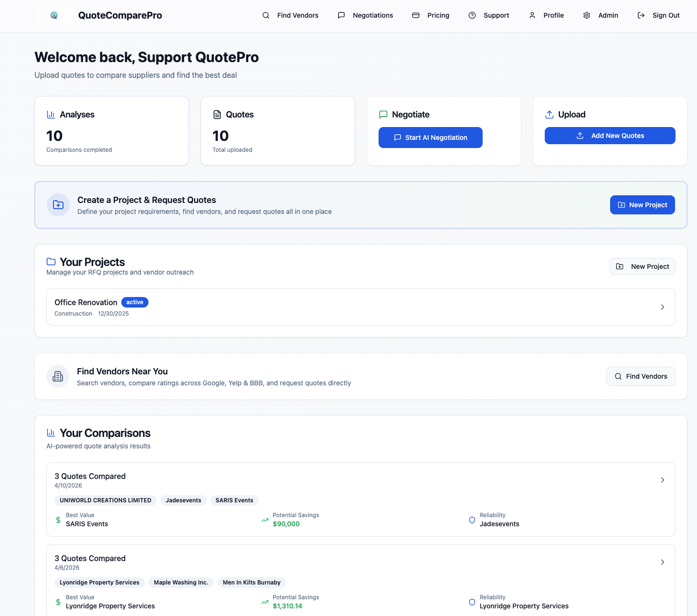Image resolution: width=697 pixels, height=616 pixels.
Task: Click the upload icon beside Upload heading
Action: coord(549,115)
